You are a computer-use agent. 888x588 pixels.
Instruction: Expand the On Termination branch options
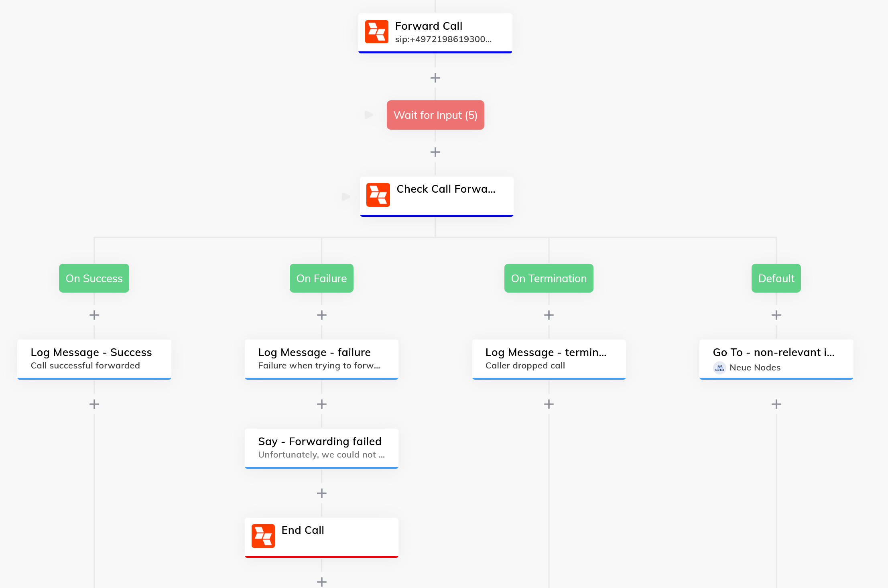coord(549,403)
